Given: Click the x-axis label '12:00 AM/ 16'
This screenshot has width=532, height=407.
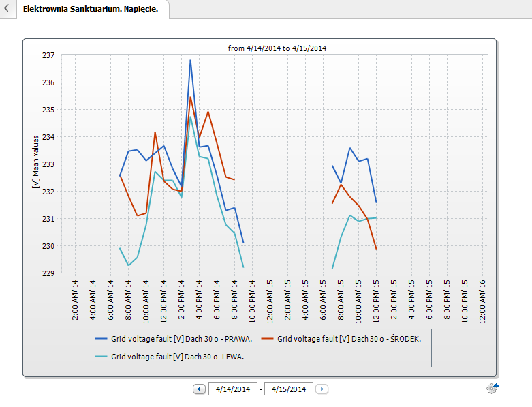Looking at the screenshot, I should pos(483,301).
